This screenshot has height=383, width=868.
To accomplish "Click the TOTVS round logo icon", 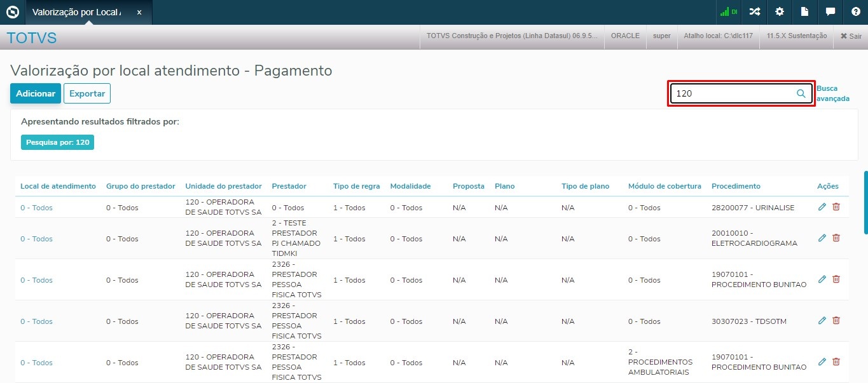I will click(12, 12).
